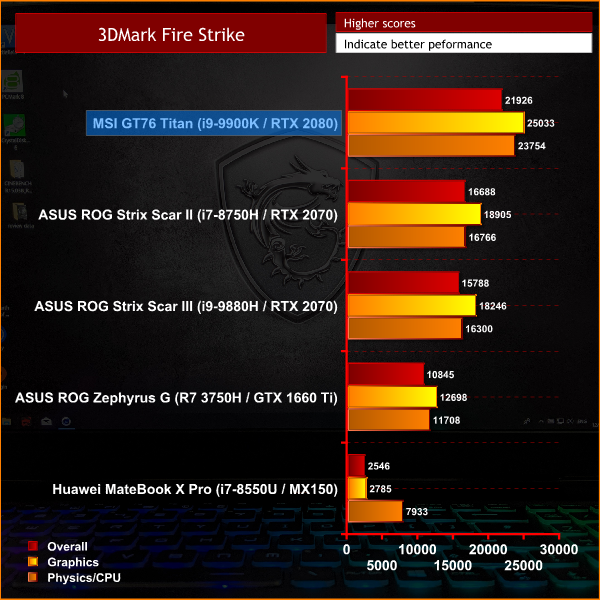Image resolution: width=600 pixels, height=600 pixels.
Task: Click the score value 12698
Action: (x=453, y=398)
